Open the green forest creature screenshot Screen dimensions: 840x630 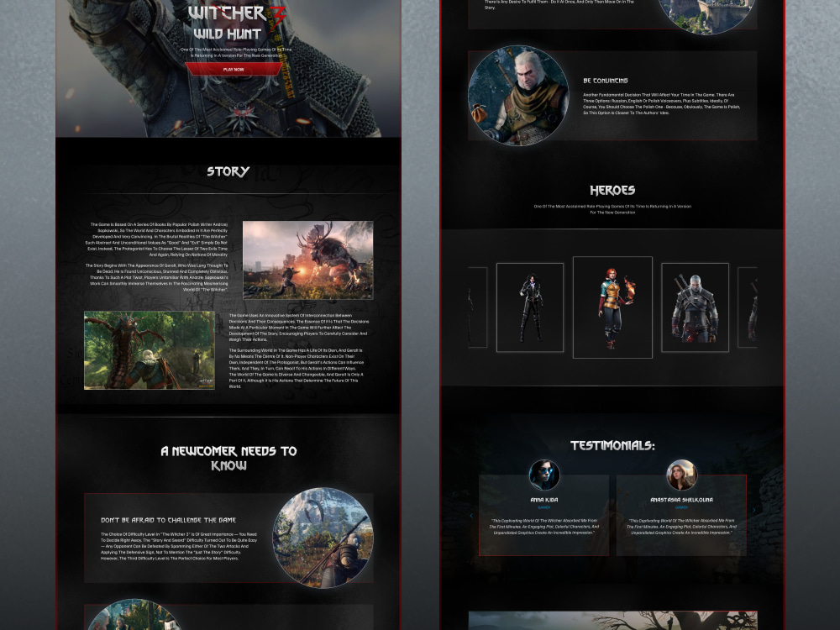tap(150, 350)
